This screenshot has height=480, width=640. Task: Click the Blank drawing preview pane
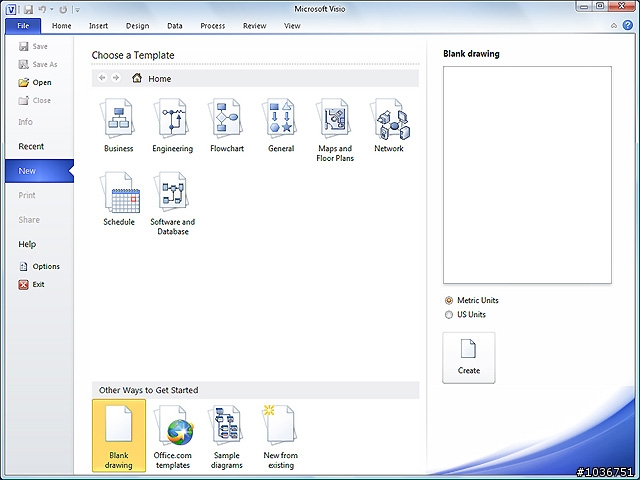point(527,175)
